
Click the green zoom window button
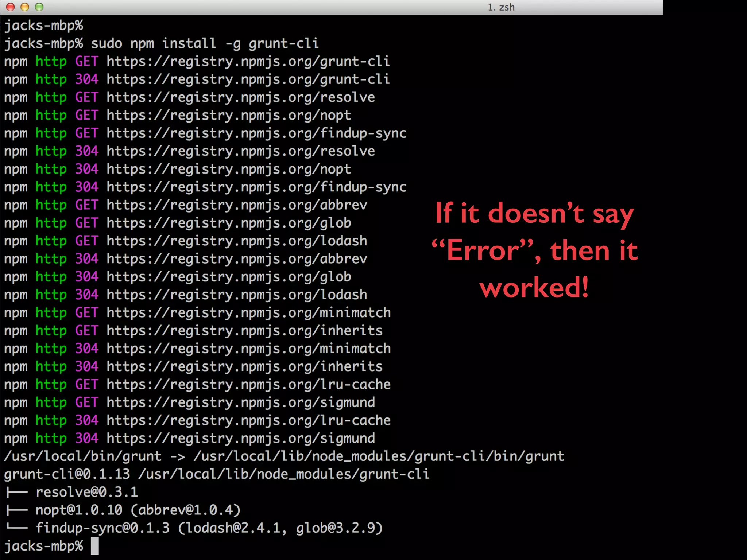39,7
